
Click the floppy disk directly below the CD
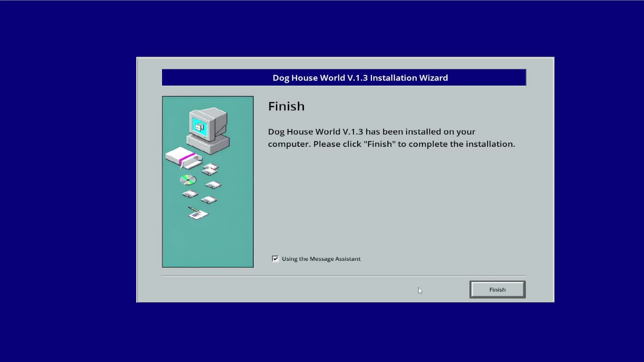pyautogui.click(x=190, y=194)
